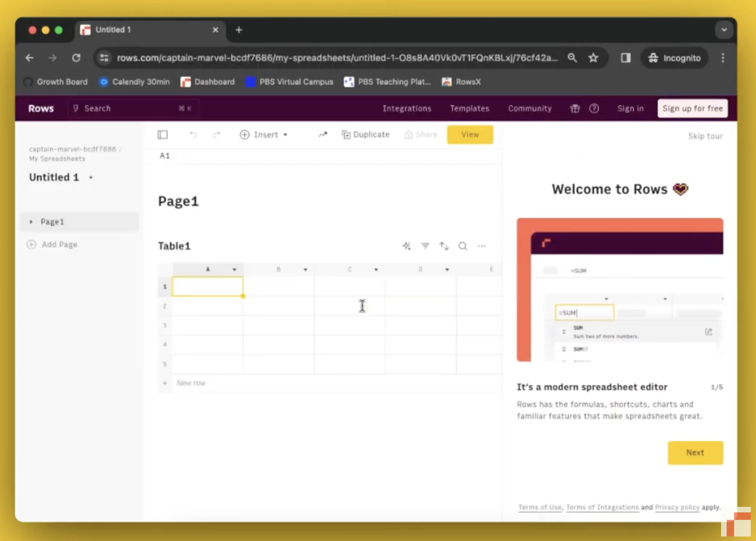Open the Privacy policy link

(677, 507)
